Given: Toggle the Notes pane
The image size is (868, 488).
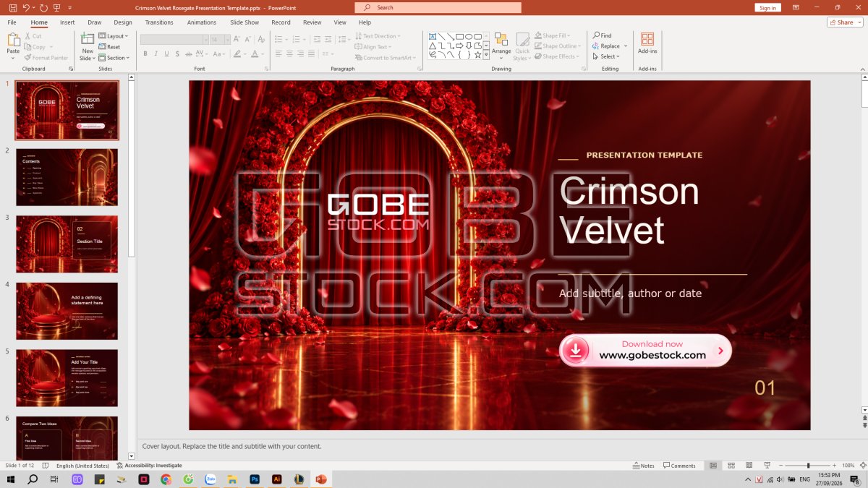Looking at the screenshot, I should (643, 466).
